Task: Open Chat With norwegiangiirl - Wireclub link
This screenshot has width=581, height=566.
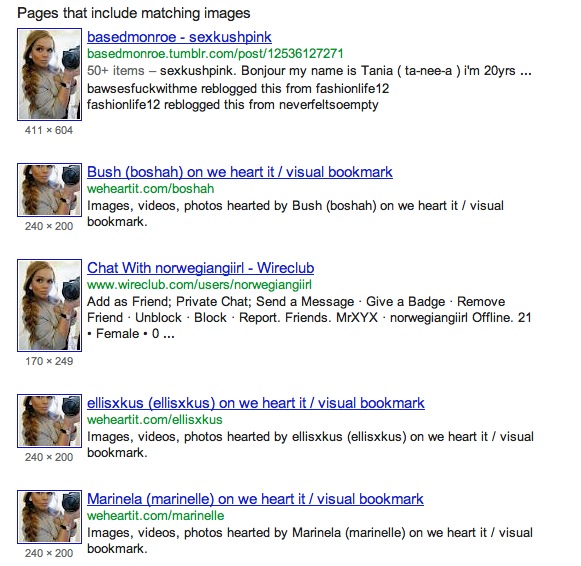Action: pyautogui.click(x=200, y=268)
